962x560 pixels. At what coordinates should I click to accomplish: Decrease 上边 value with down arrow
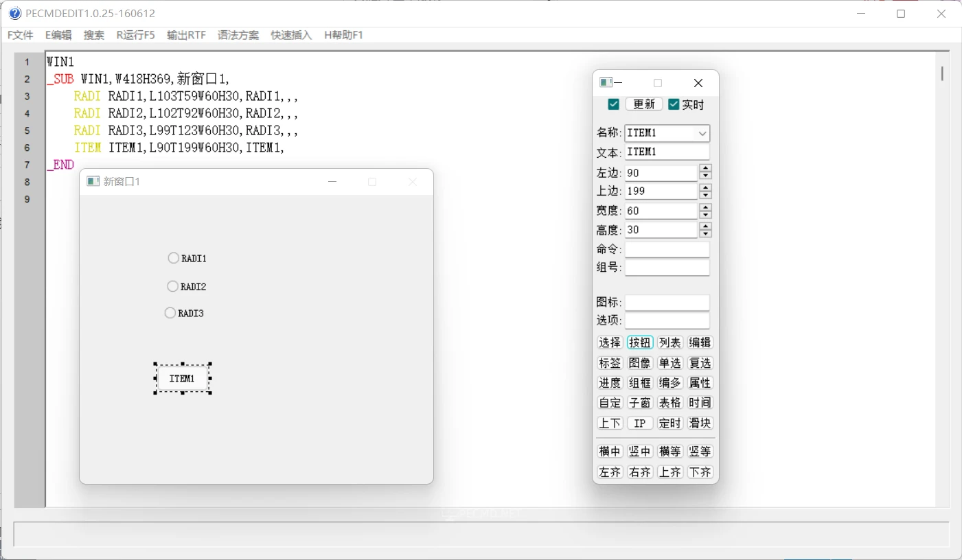coord(705,196)
